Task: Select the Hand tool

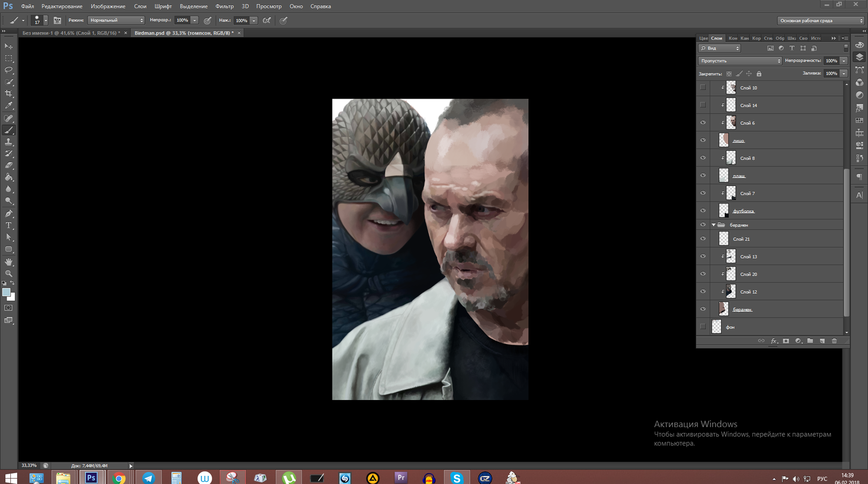Action: 9,262
